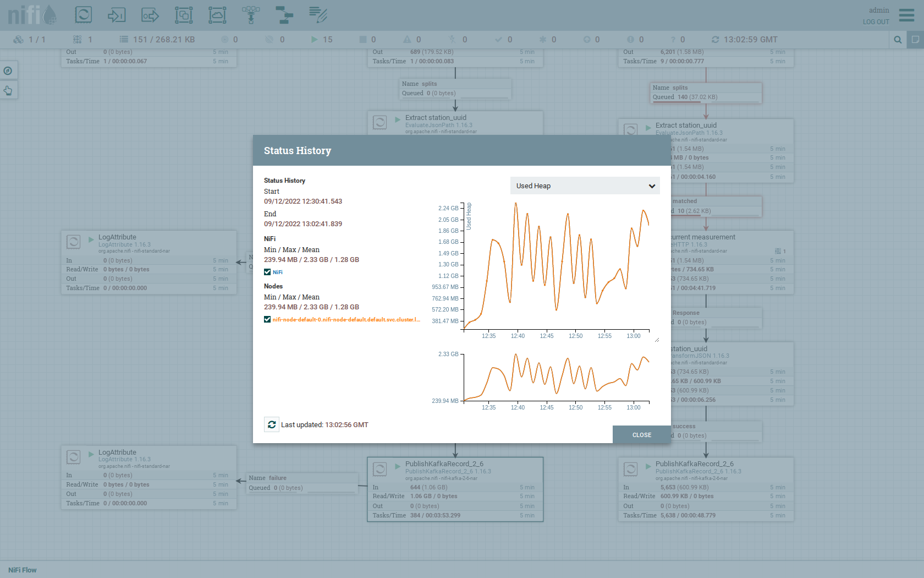This screenshot has height=578, width=924.
Task: Open the Used Heap metric dropdown
Action: click(585, 186)
